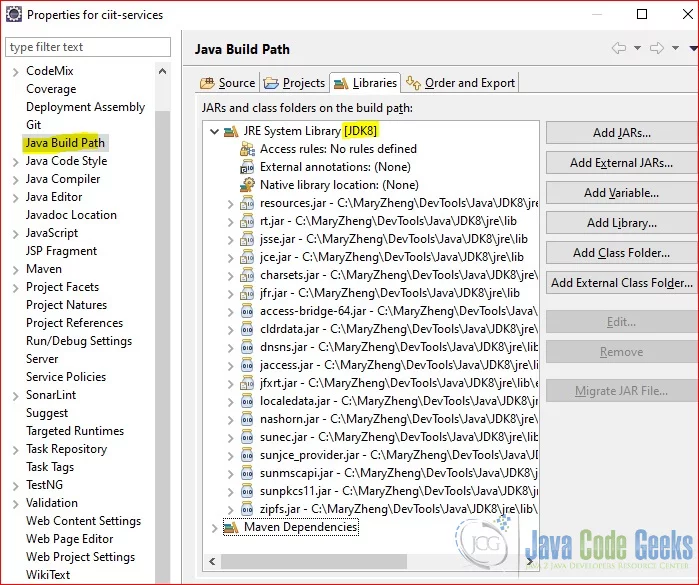Click the jar icon beside jfxrt.jar
The height and width of the screenshot is (585, 699).
click(x=247, y=383)
